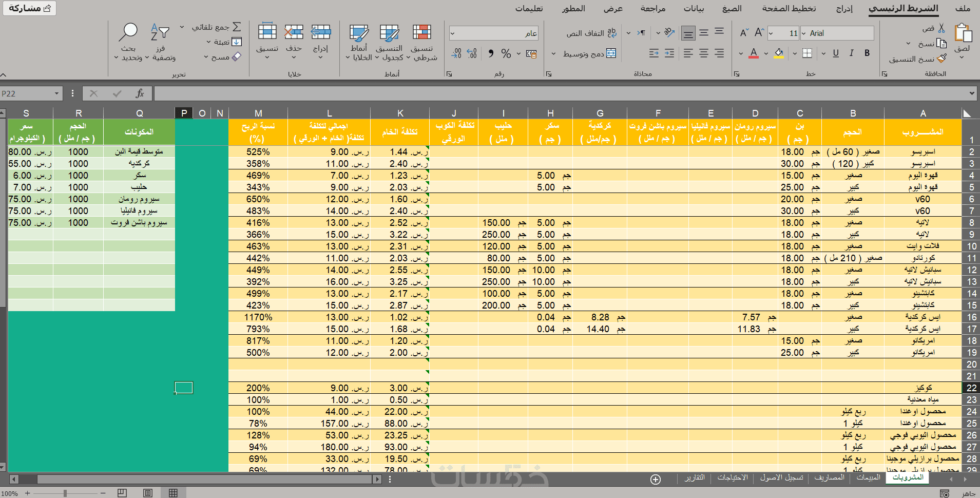Open the Page Layout (تخطيط الصفحة) tab

coord(789,8)
